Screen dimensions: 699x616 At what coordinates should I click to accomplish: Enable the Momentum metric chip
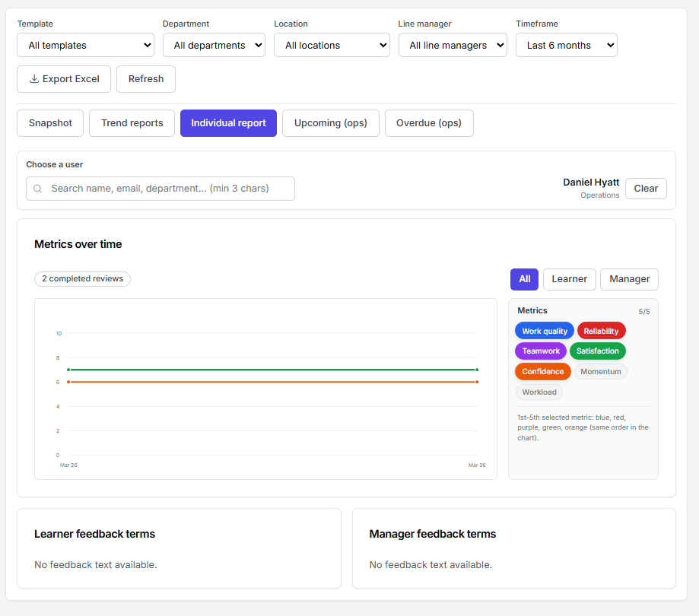pos(600,371)
